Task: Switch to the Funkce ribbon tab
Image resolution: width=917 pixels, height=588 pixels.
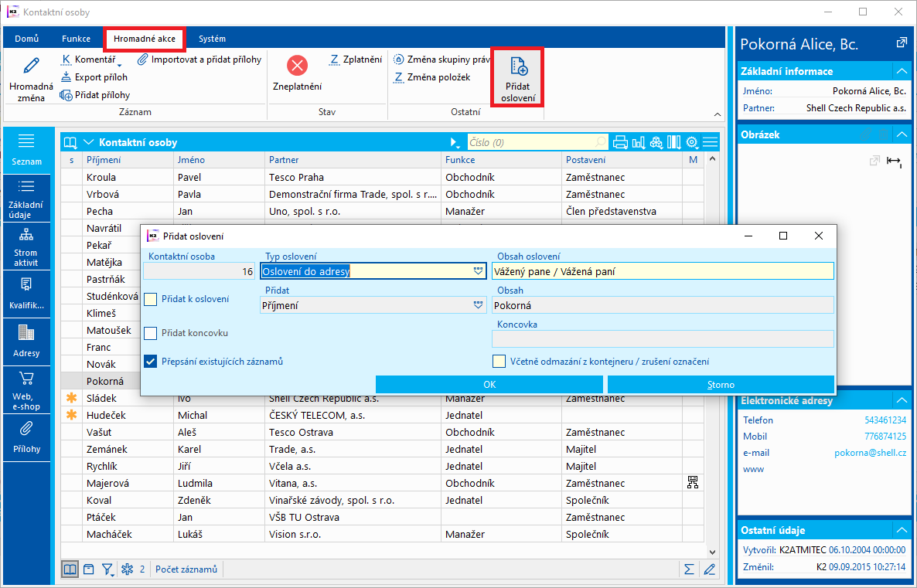Action: 76,39
